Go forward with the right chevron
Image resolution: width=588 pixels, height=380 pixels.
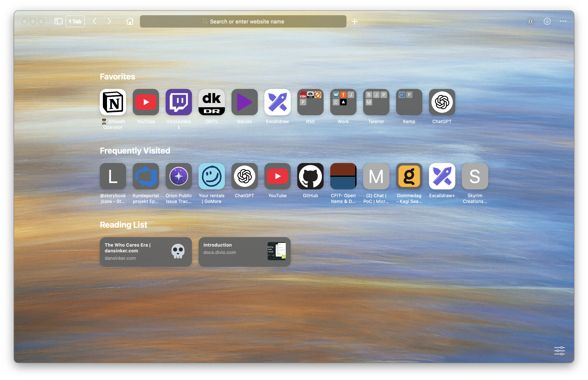(x=109, y=21)
